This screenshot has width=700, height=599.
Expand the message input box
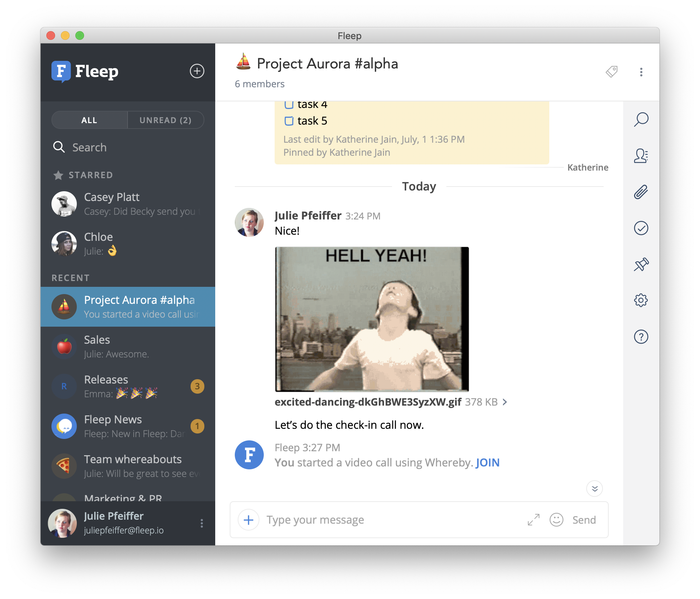pos(533,520)
